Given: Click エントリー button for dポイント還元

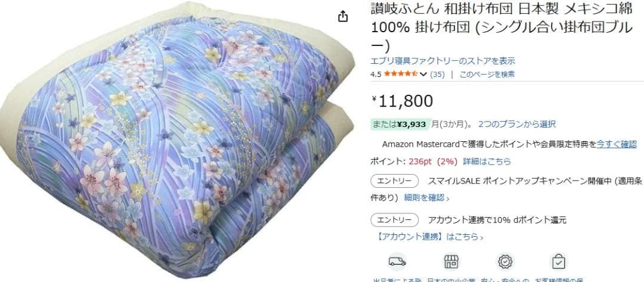Looking at the screenshot, I should pos(395,220).
